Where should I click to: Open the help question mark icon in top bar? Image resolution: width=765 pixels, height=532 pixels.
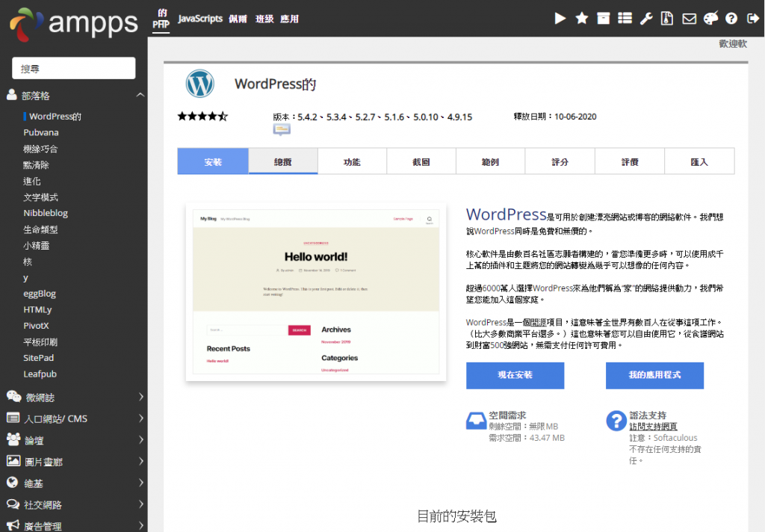[731, 19]
